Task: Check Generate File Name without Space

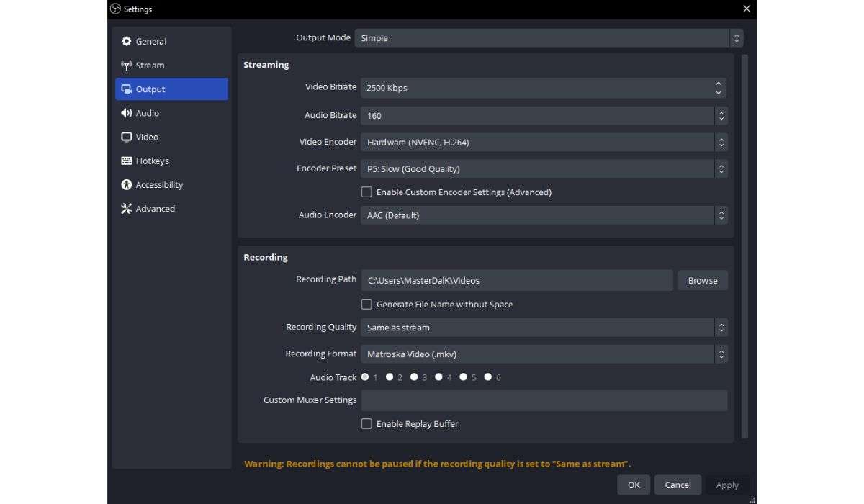Action: pyautogui.click(x=367, y=304)
